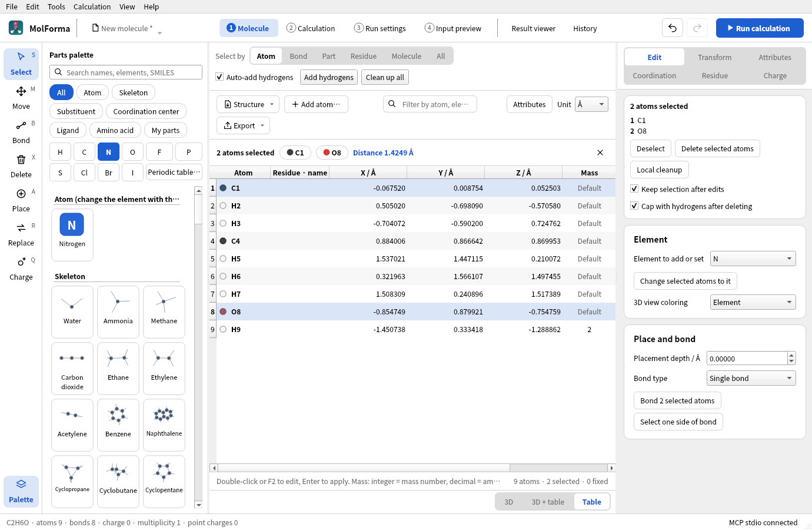Expand the 3D view coloring dropdown
This screenshot has width=812, height=530.
point(753,302)
